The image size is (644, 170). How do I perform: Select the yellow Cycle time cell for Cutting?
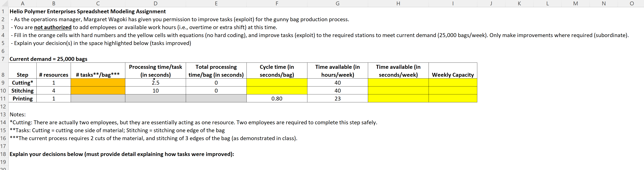(277, 82)
